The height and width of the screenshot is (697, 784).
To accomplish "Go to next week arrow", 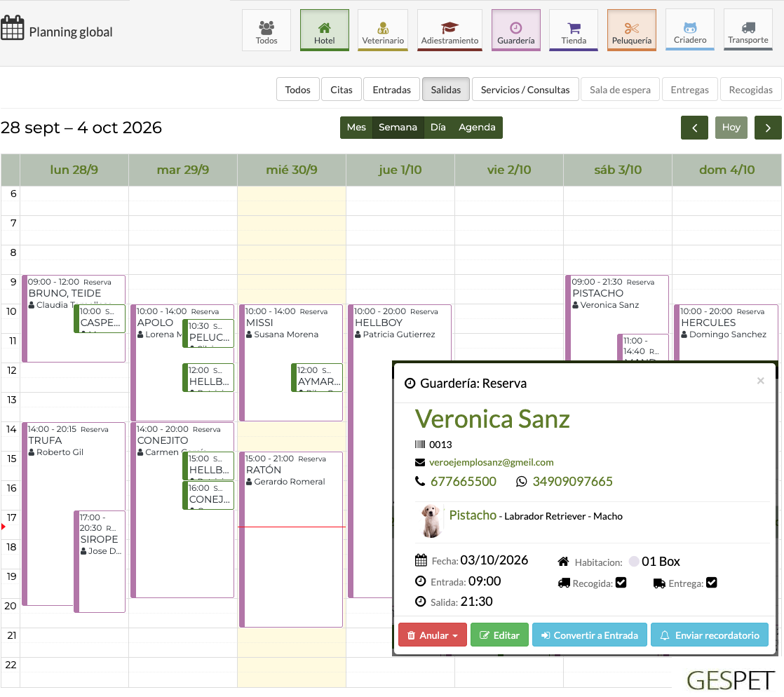I will pyautogui.click(x=767, y=128).
